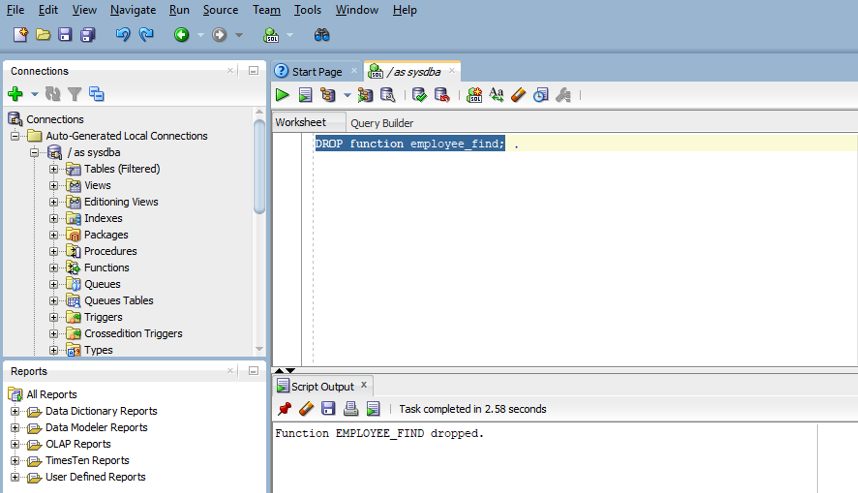Save the Script Output

click(328, 409)
